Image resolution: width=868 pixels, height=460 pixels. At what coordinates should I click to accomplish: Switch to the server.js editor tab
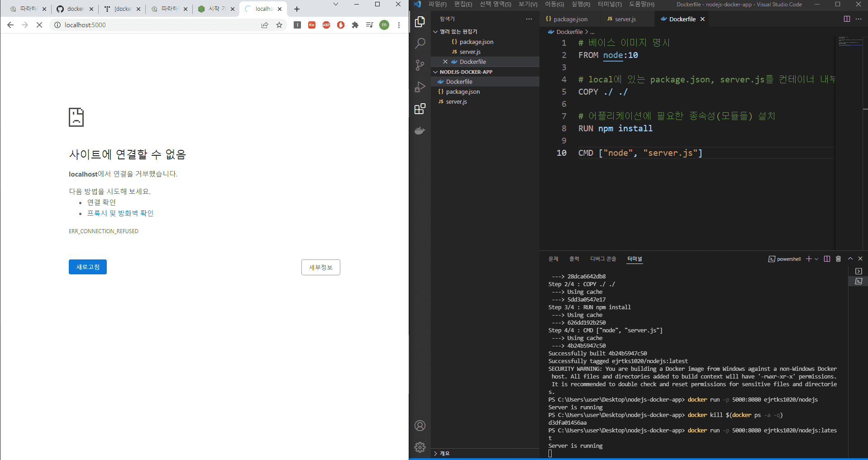(625, 19)
